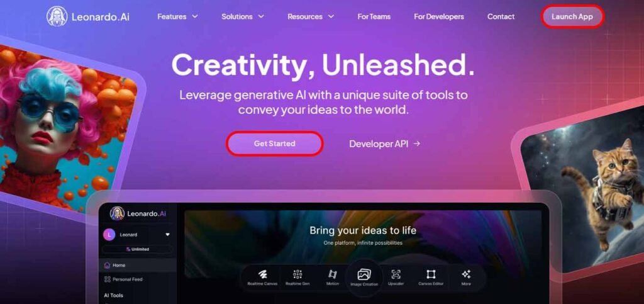Open the For Developers menu item
644x304 pixels.
[438, 17]
